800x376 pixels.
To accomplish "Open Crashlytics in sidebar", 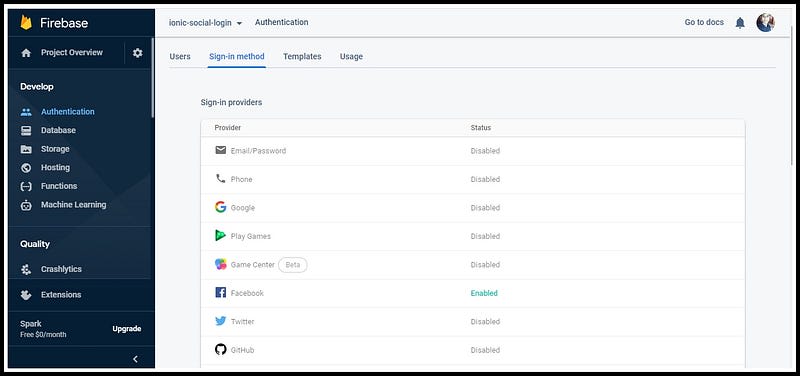I will [61, 269].
